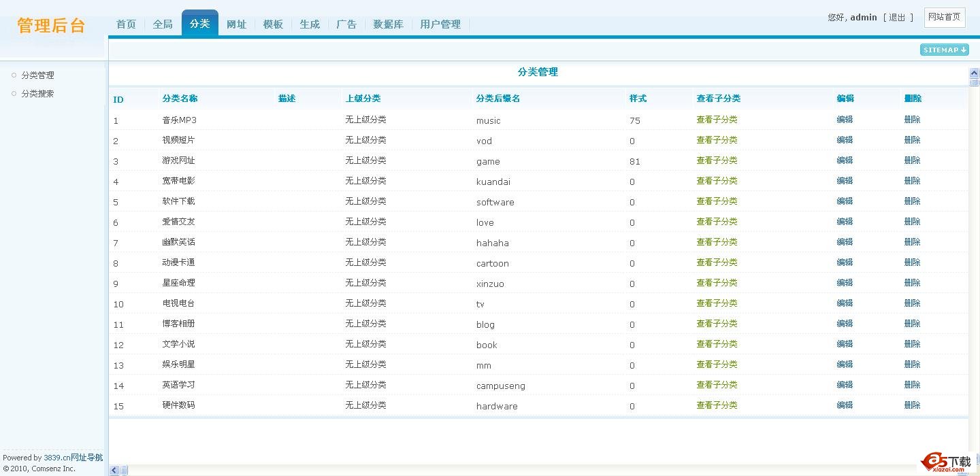Click the horizontal scrollbar left arrow

click(114, 470)
